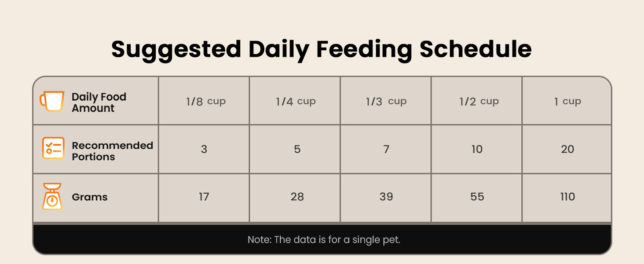Click the 110 grams cell
Image resolution: width=644 pixels, height=264 pixels.
(567, 197)
